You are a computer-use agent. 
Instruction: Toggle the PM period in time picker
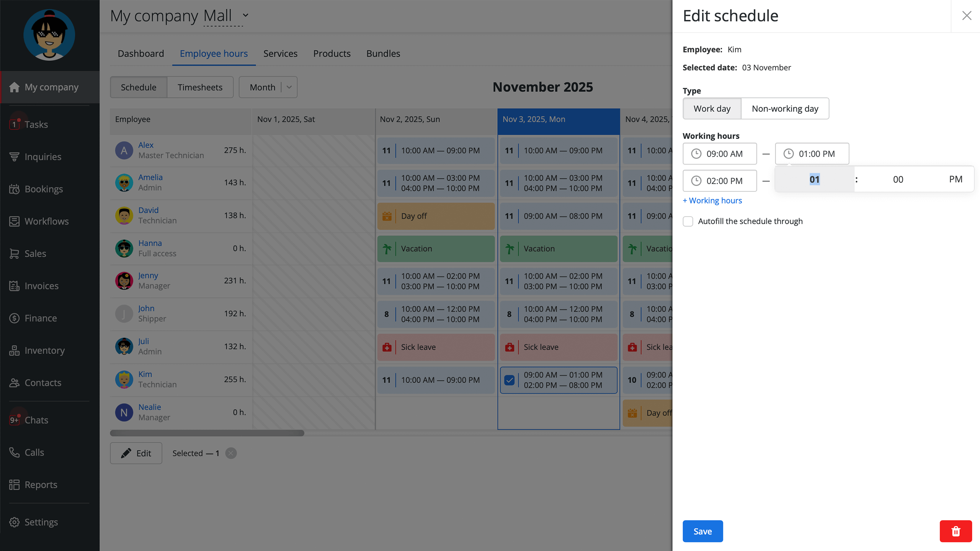coord(955,179)
